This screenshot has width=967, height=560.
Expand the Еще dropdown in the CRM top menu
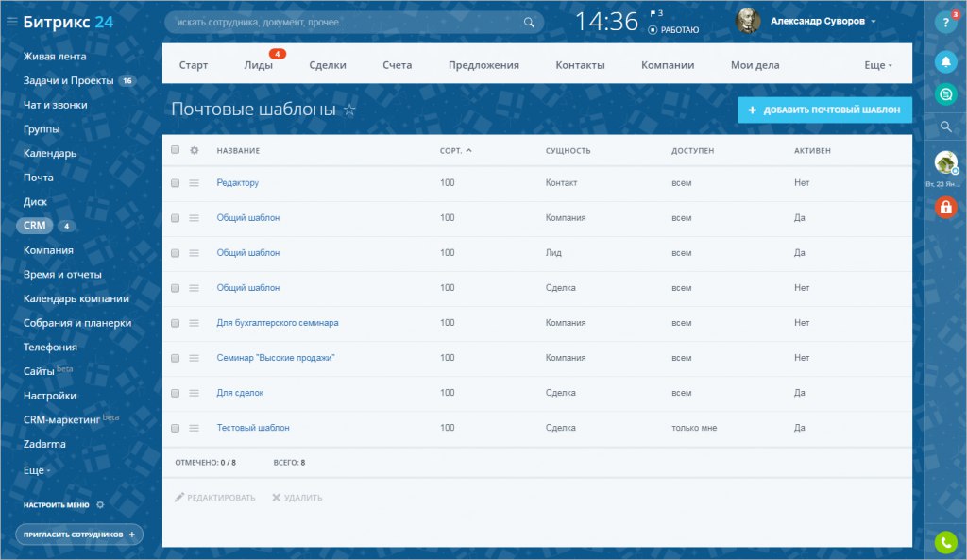click(x=877, y=65)
